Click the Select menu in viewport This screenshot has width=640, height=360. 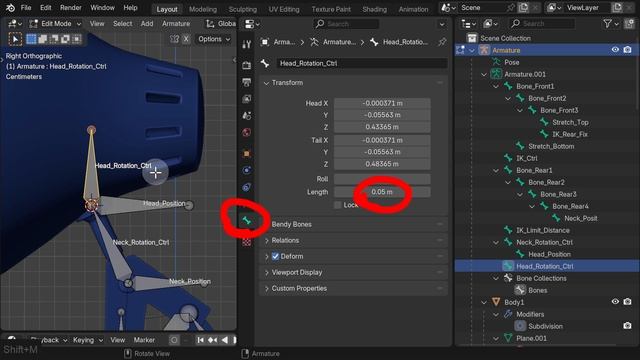122,24
